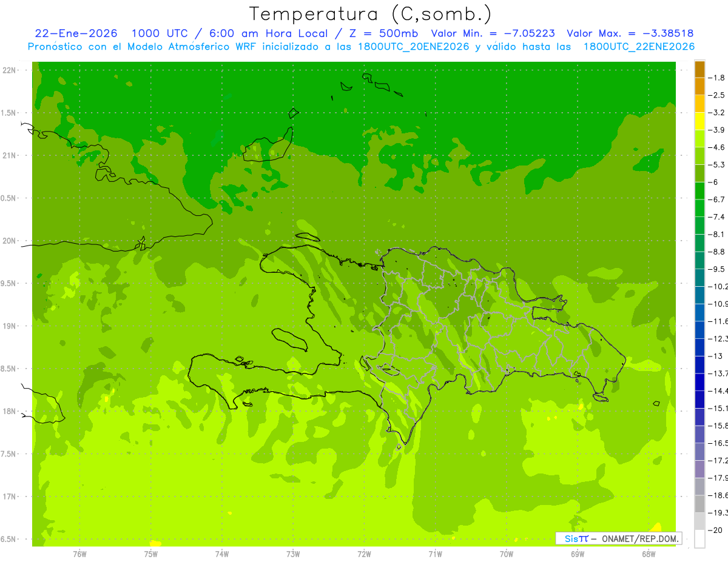The width and height of the screenshot is (728, 562).
Task: Click the "19N" latitude label
Action: 9,326
